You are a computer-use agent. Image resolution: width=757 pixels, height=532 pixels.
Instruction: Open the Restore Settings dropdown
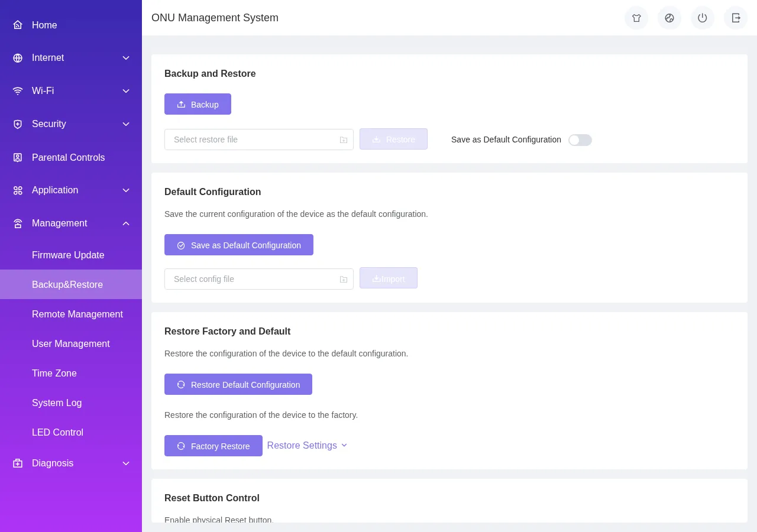coord(308,445)
